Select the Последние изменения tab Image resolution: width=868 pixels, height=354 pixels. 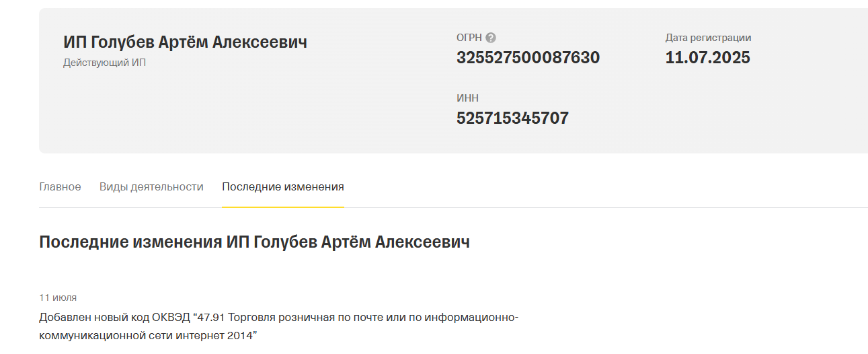[283, 186]
